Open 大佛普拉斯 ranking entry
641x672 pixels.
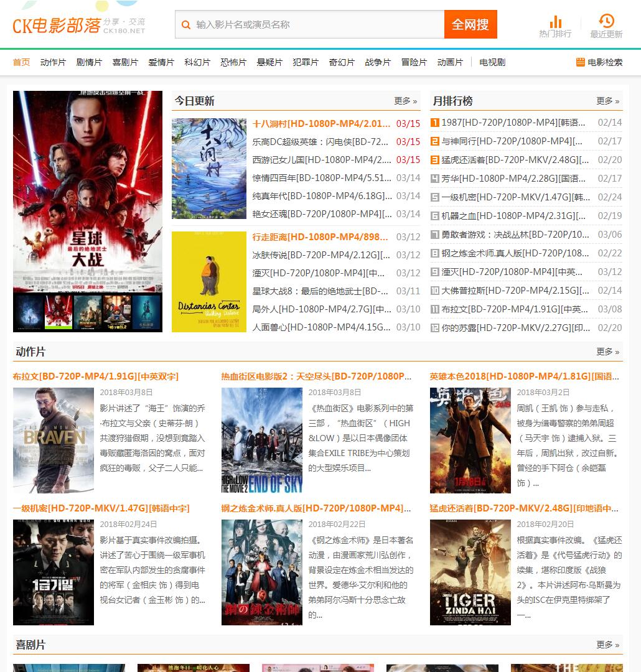point(515,291)
